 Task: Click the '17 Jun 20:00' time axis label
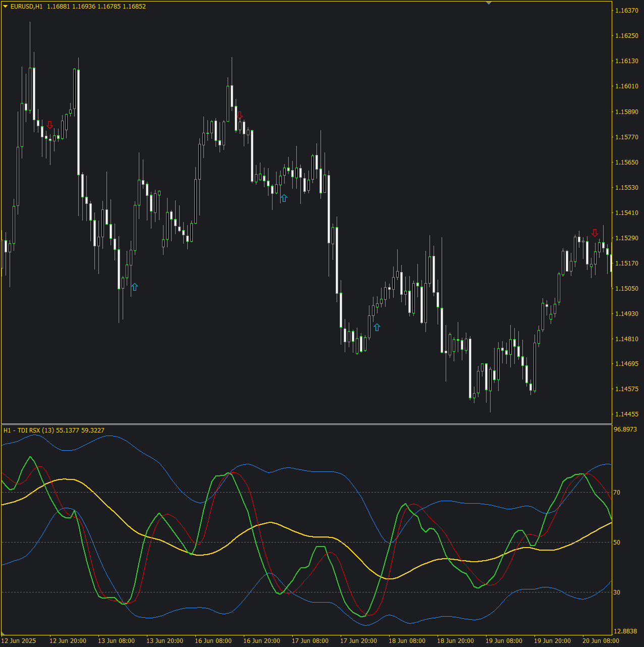[358, 641]
